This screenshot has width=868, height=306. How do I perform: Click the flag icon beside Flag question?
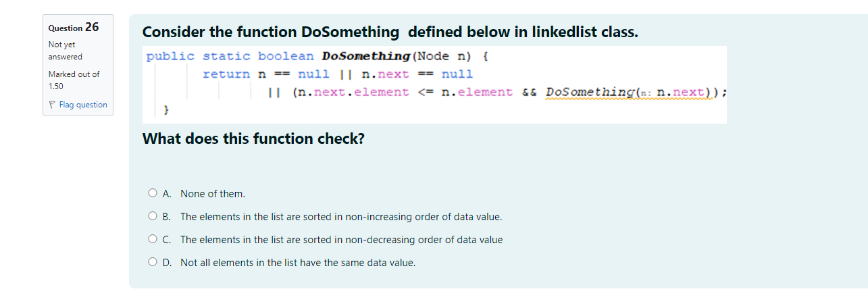tap(52, 105)
